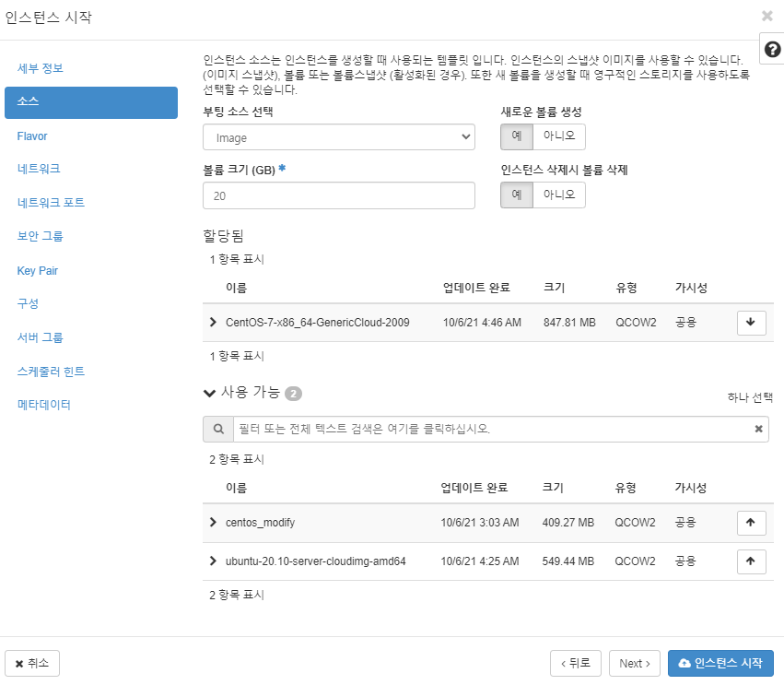The width and height of the screenshot is (784, 685).
Task: Collapse the 사용 가능 section
Action: pyautogui.click(x=209, y=393)
